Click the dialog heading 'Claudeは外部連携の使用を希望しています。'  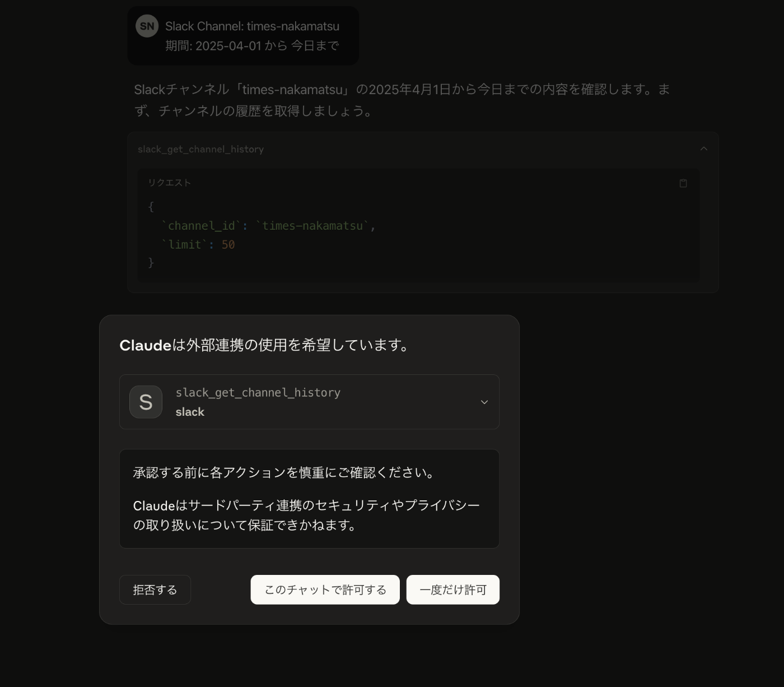tap(265, 345)
